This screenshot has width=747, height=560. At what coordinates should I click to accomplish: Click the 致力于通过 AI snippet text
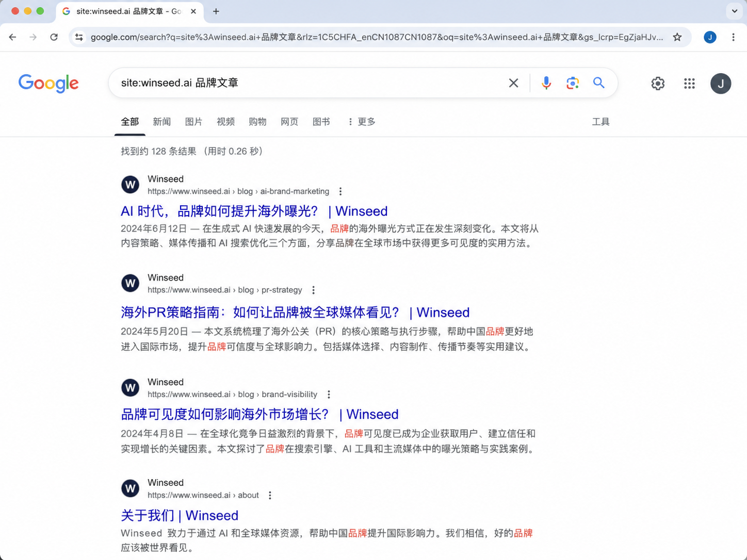(327, 540)
